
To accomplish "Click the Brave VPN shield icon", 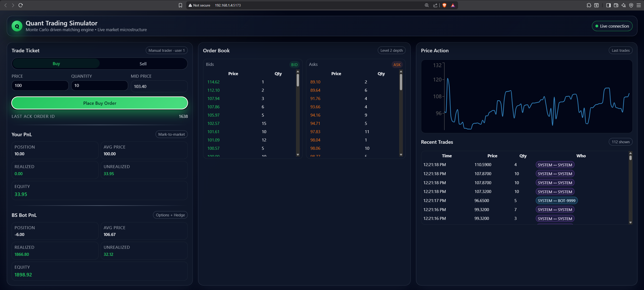I will (631, 5).
